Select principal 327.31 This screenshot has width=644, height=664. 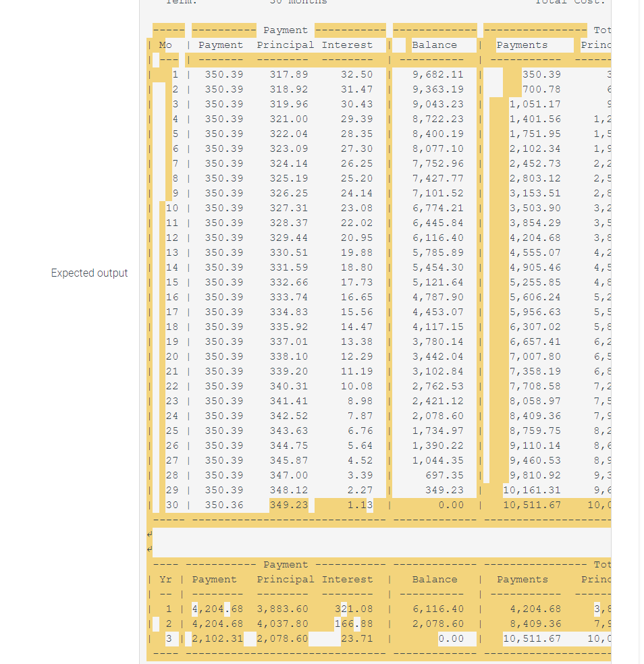[288, 208]
